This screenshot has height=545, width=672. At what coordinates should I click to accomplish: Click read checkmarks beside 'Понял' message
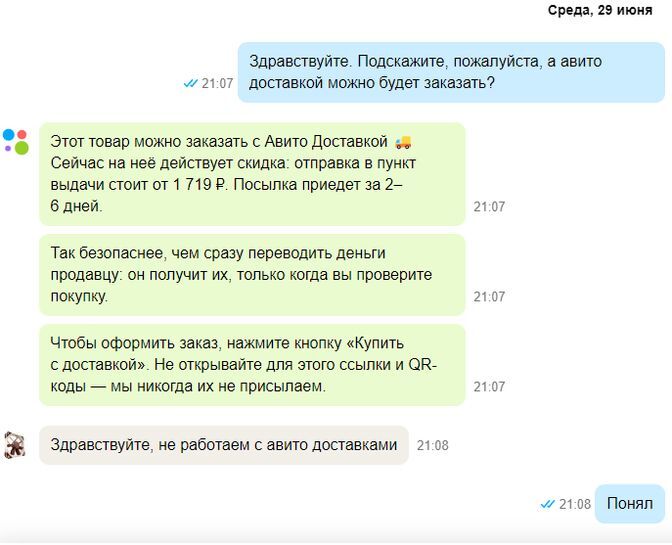pos(548,504)
